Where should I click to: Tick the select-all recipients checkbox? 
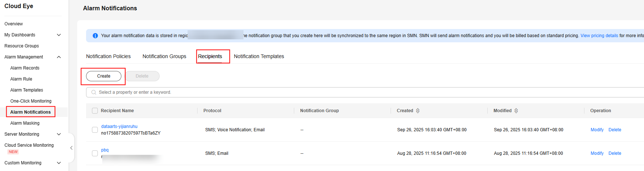click(95, 111)
